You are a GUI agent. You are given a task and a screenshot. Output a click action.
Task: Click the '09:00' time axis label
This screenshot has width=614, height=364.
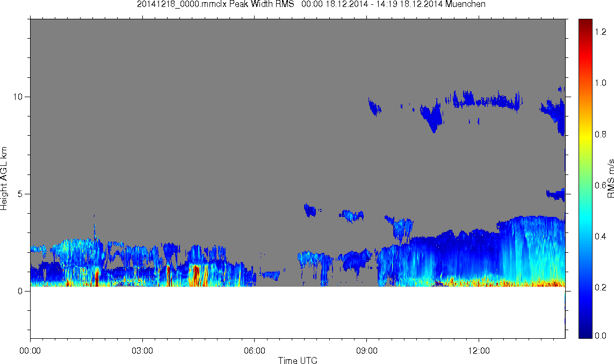pos(367,351)
